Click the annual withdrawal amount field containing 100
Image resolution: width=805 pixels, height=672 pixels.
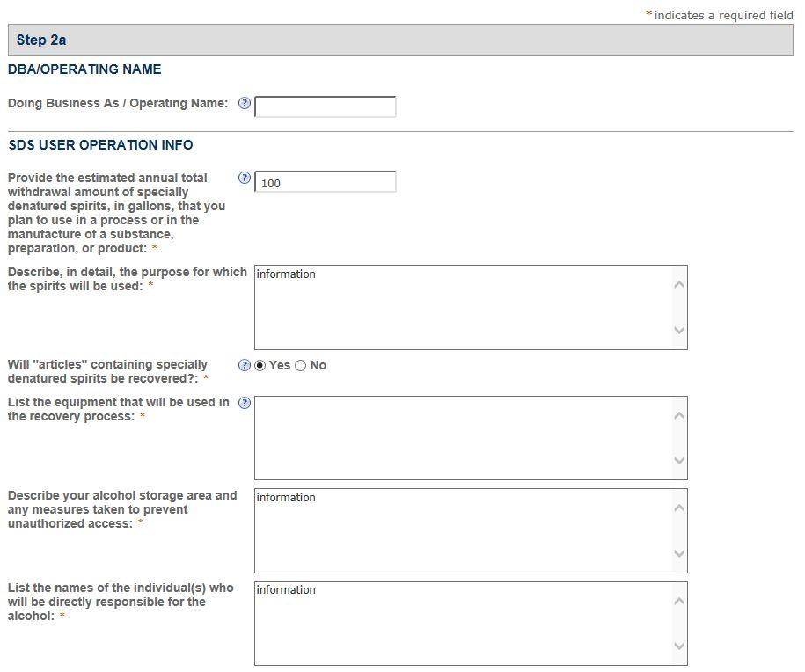pos(325,182)
